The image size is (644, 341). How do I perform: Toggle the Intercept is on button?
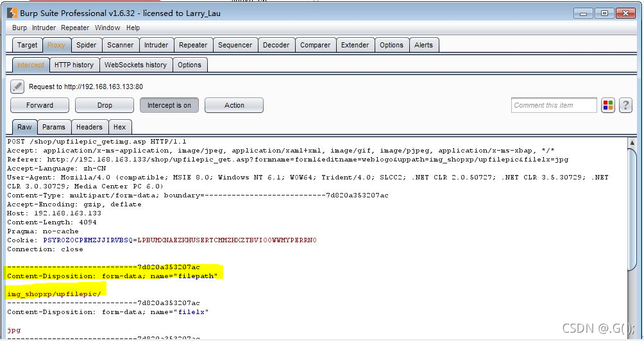click(169, 105)
